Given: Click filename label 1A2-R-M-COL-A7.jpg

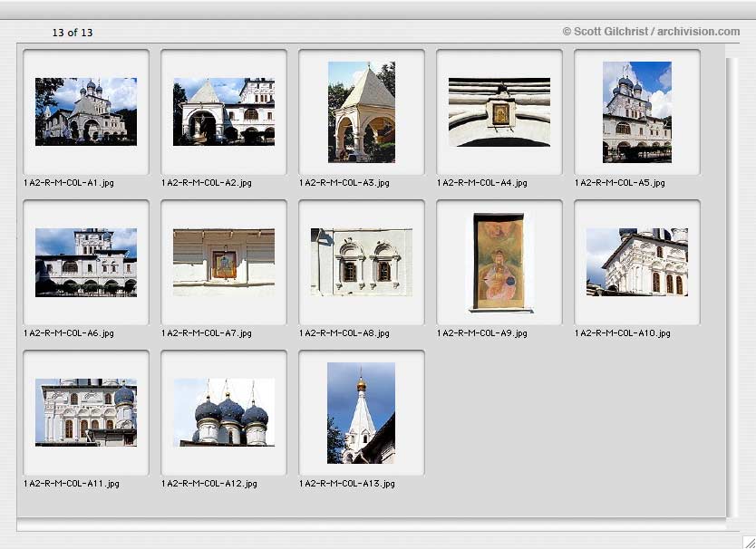Looking at the screenshot, I should 207,333.
